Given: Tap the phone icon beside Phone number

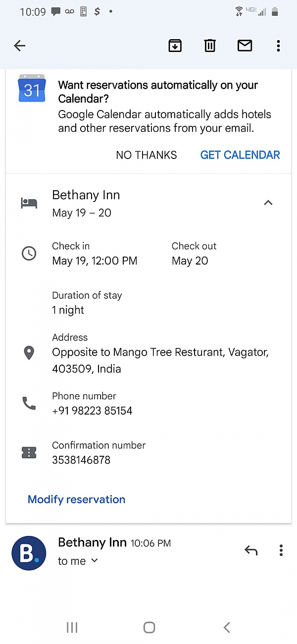Looking at the screenshot, I should coord(29,403).
